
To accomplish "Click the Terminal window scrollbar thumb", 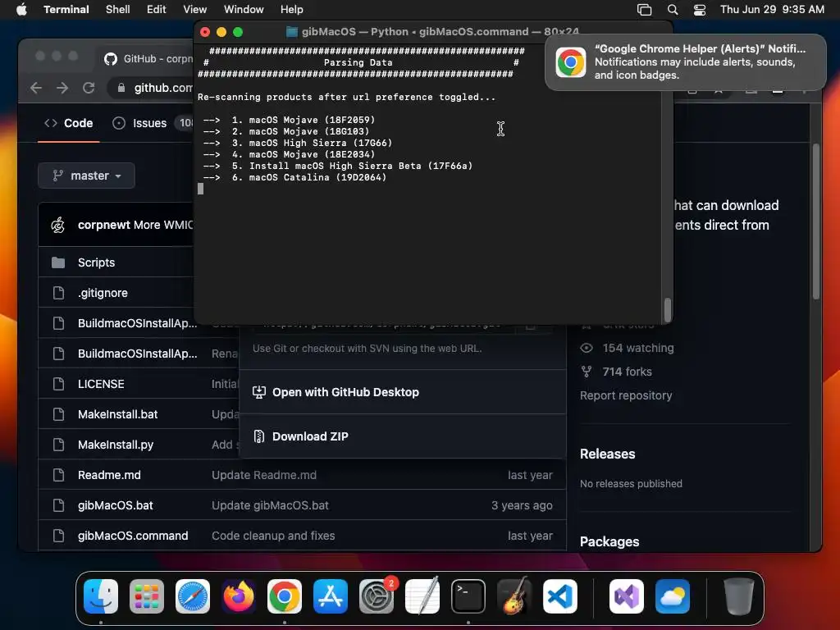I will [x=668, y=309].
